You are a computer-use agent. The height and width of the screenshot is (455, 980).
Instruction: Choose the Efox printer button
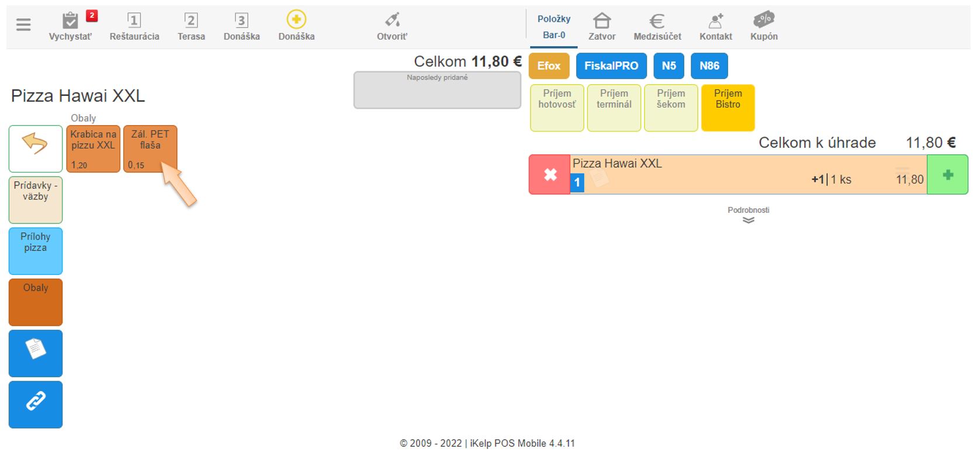[548, 66]
